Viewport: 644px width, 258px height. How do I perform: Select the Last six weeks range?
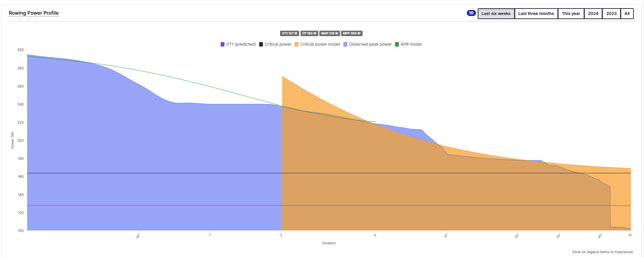coord(496,14)
